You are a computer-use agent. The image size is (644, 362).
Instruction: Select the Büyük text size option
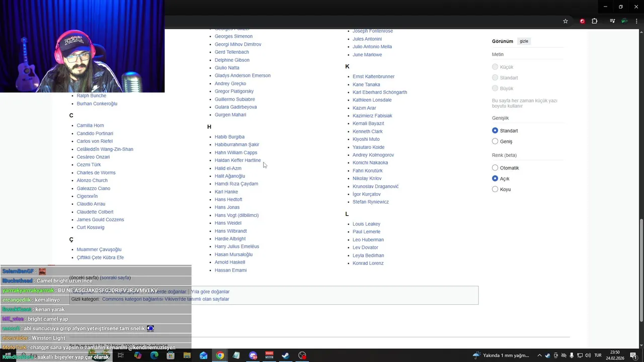[x=495, y=88]
